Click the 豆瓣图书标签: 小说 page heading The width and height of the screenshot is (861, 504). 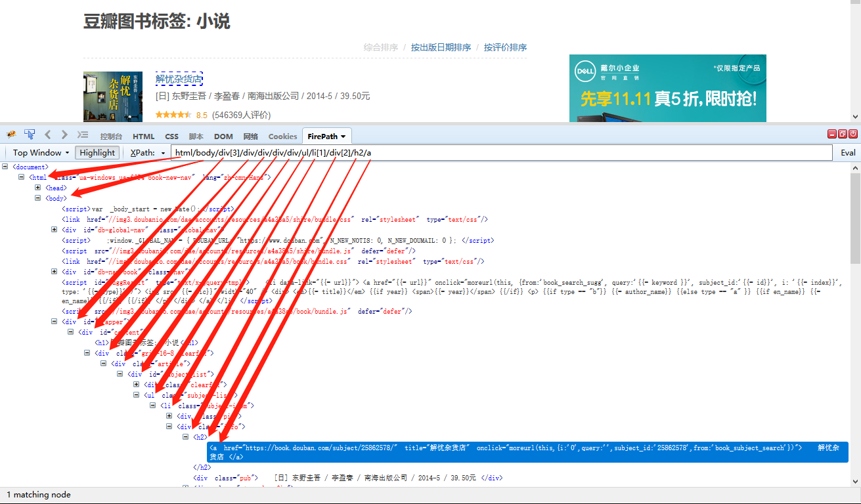pyautogui.click(x=157, y=21)
